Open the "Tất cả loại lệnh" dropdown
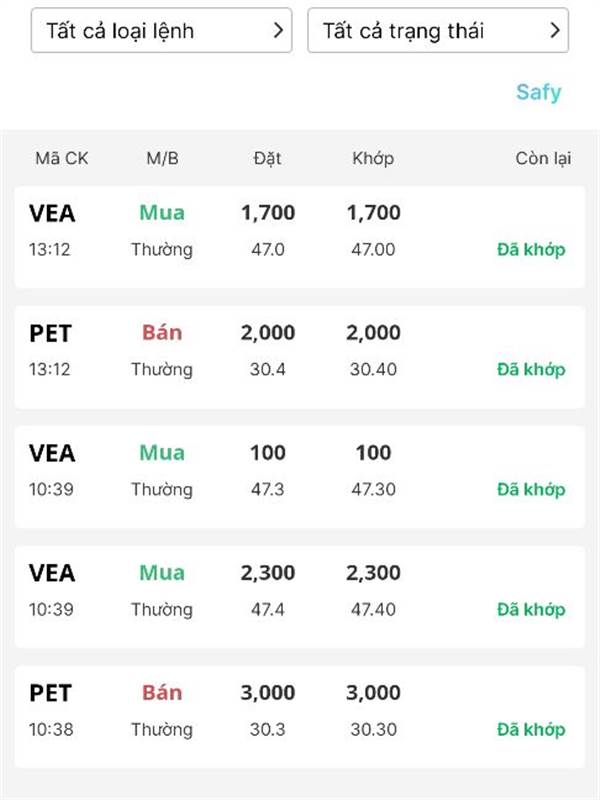600x800 pixels. coord(161,31)
